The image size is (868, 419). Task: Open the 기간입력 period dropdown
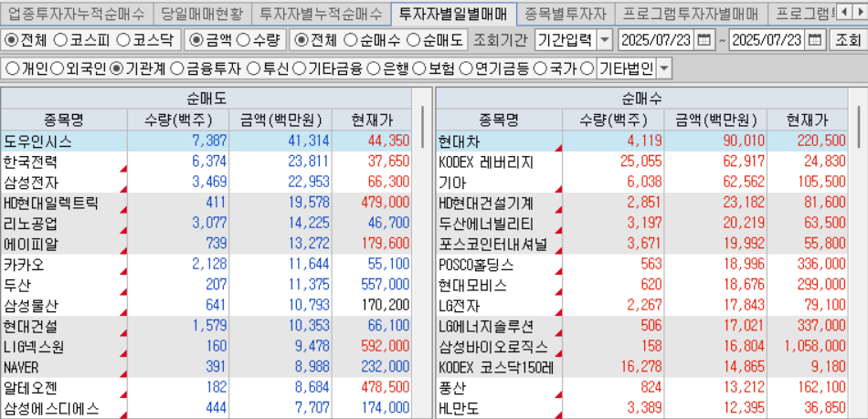(606, 40)
